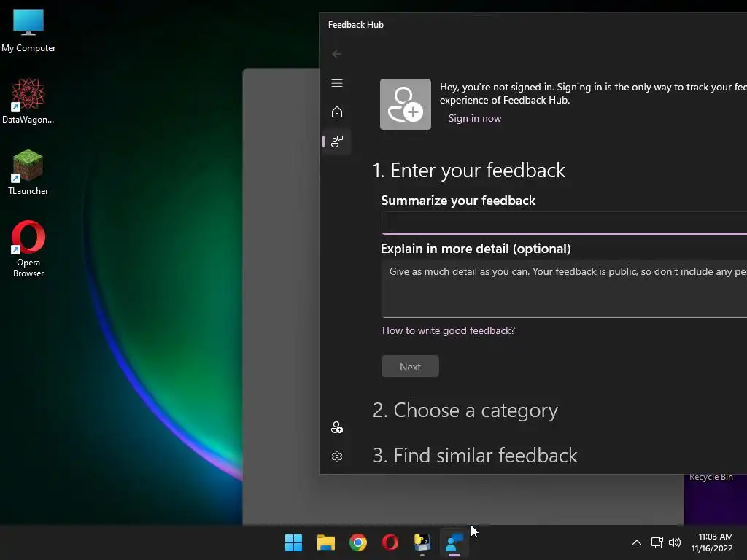
Task: Go to Feedback Hub Home
Action: [x=337, y=112]
